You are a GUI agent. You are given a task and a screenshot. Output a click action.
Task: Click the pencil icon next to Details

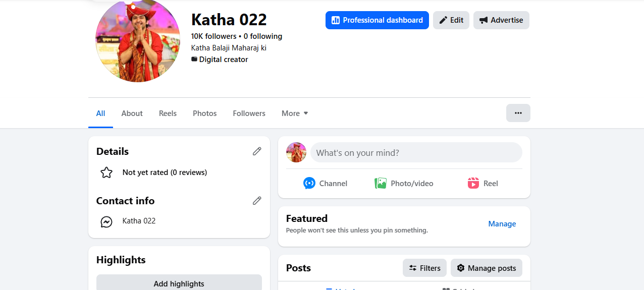coord(257,151)
